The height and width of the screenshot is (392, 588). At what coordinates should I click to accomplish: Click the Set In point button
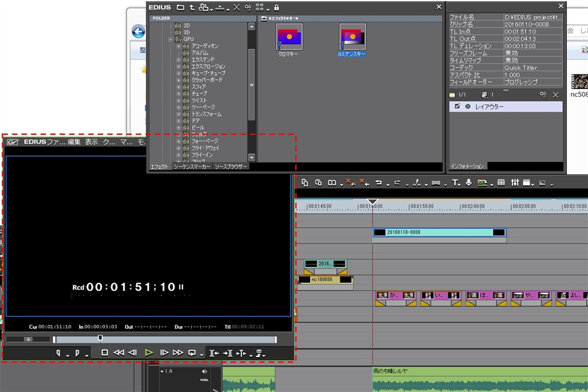[59, 353]
